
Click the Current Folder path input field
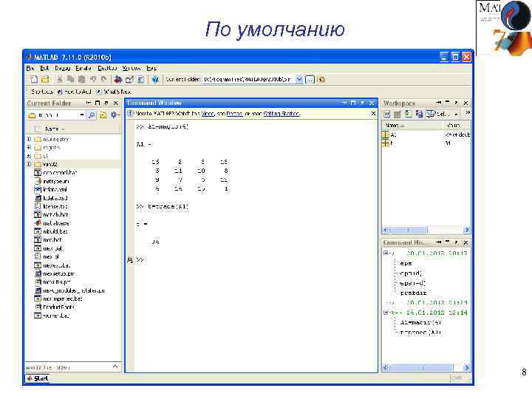248,79
